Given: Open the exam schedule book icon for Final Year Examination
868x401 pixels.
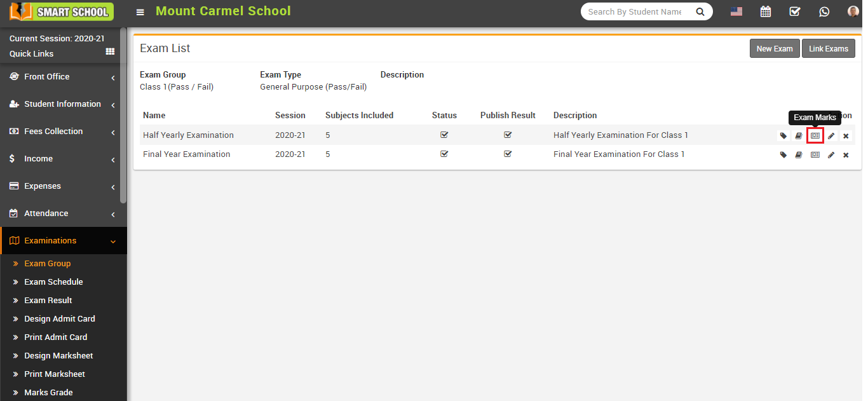Looking at the screenshot, I should (799, 154).
